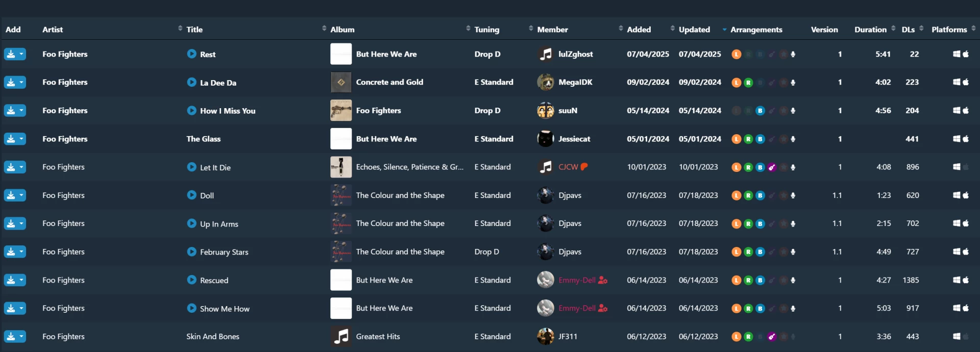The width and height of the screenshot is (980, 352).
Task: Click the microphone vocals icon on The Glass row
Action: click(793, 139)
